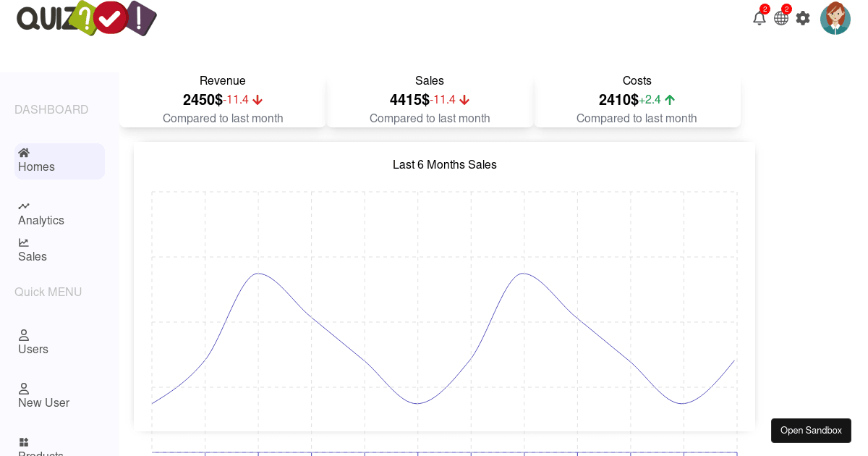Image resolution: width=868 pixels, height=456 pixels.
Task: Click the Sales card down arrow icon
Action: pos(464,100)
